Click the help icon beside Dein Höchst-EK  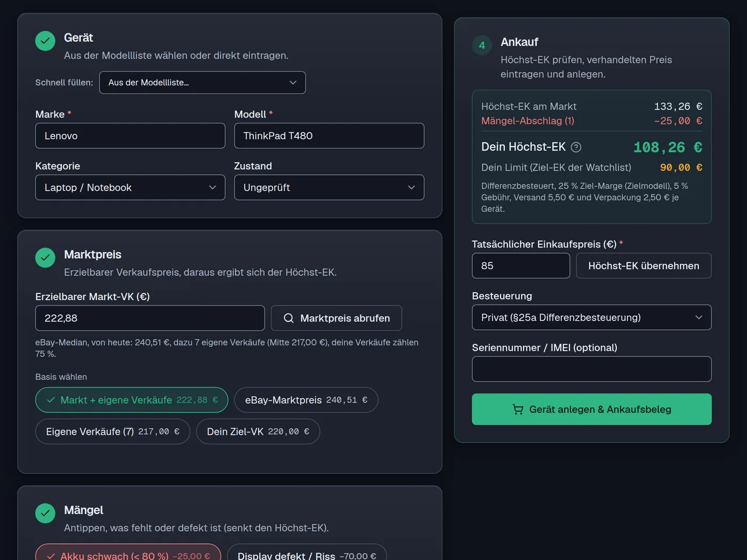576,147
